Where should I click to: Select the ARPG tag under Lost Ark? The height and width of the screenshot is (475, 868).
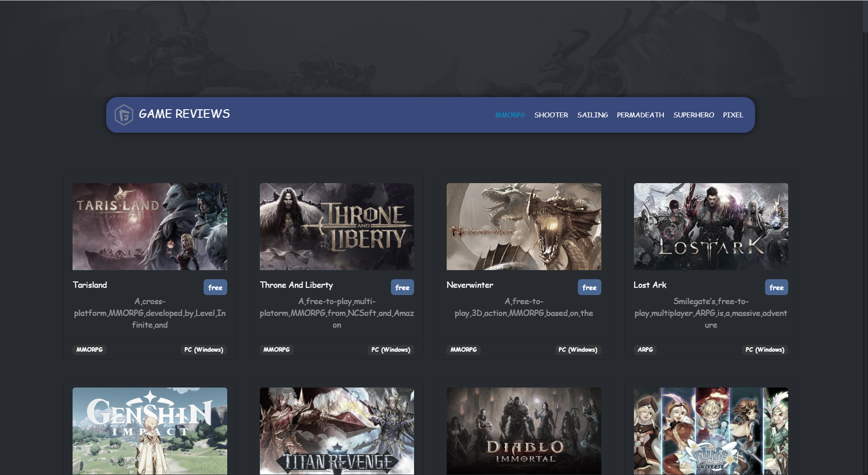pos(645,350)
